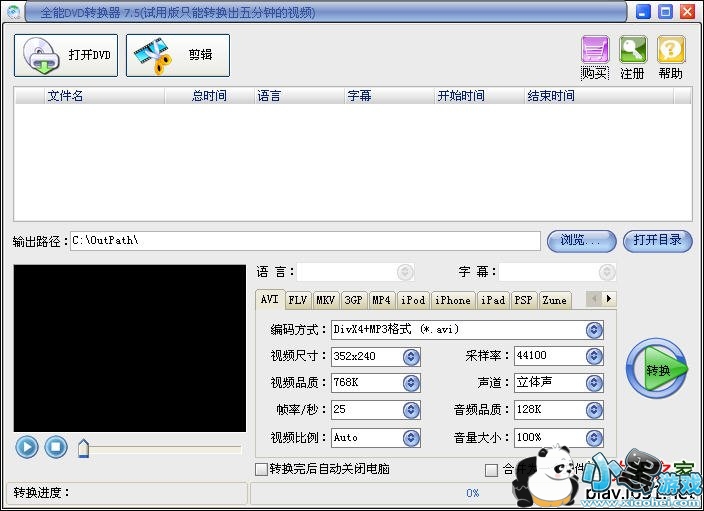This screenshot has width=704, height=511.
Task: Click the total time (总时间) column header
Action: pos(210,96)
